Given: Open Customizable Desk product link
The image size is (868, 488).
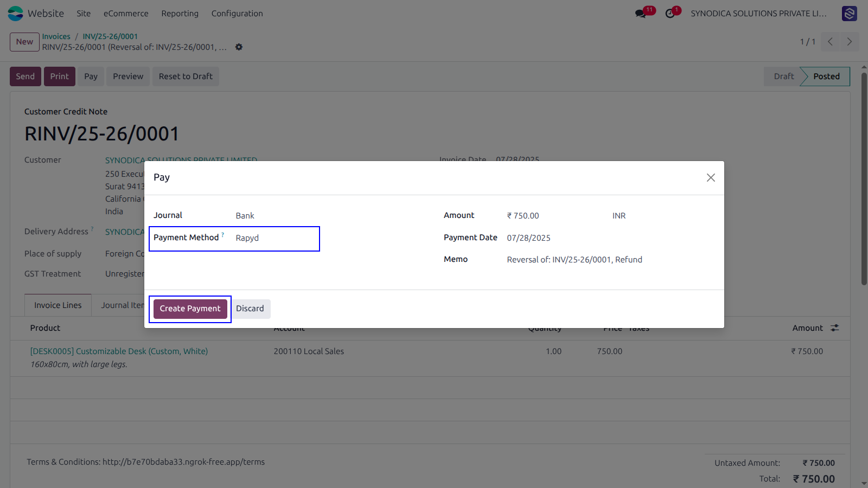Looking at the screenshot, I should click(x=119, y=351).
